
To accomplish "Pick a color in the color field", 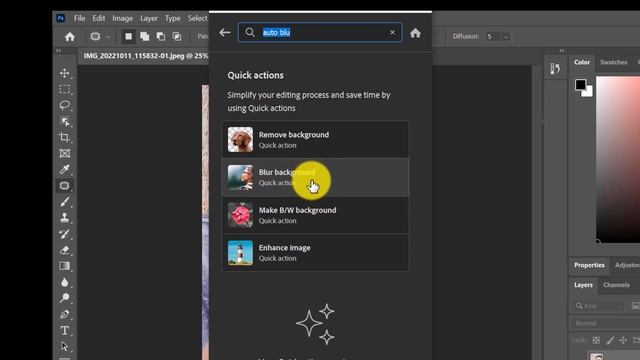I will coord(618,159).
